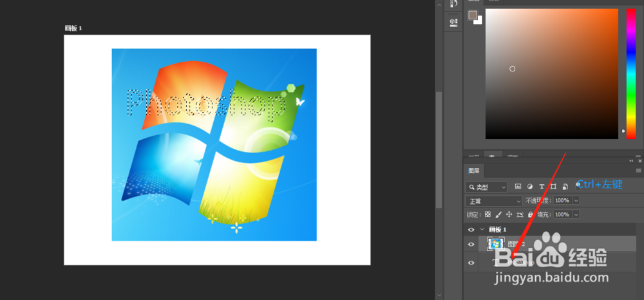Open the 不透明度 slider arrow
Screen dimensions: 644x300
coord(576,200)
